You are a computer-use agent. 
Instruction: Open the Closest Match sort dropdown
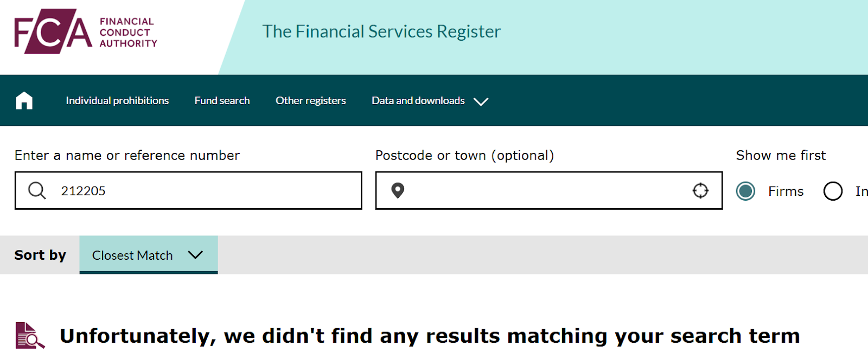(x=149, y=255)
